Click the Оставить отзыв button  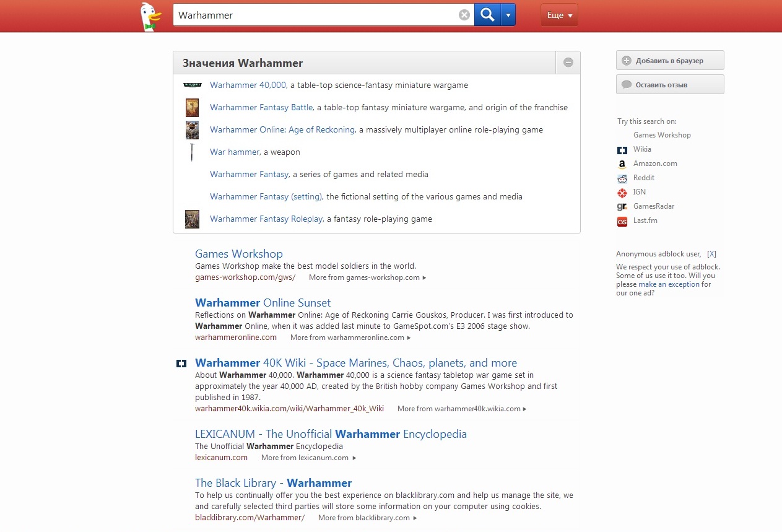click(670, 84)
